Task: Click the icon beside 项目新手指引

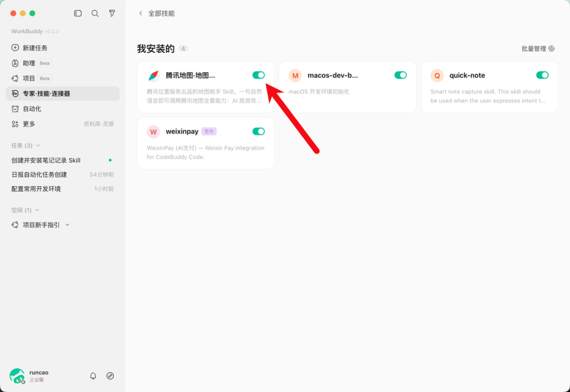Action: (15, 225)
